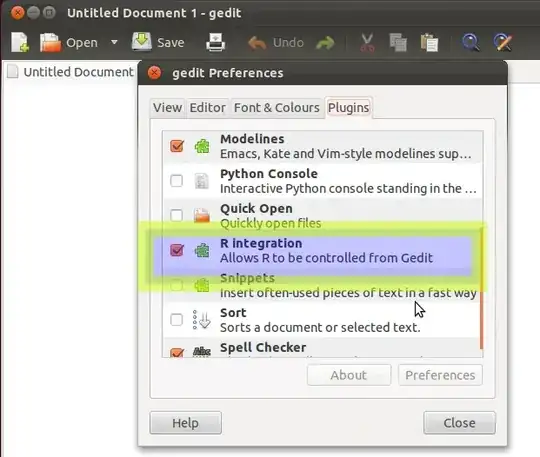Uncheck the R integration plugin
The width and height of the screenshot is (540, 457).
(177, 250)
